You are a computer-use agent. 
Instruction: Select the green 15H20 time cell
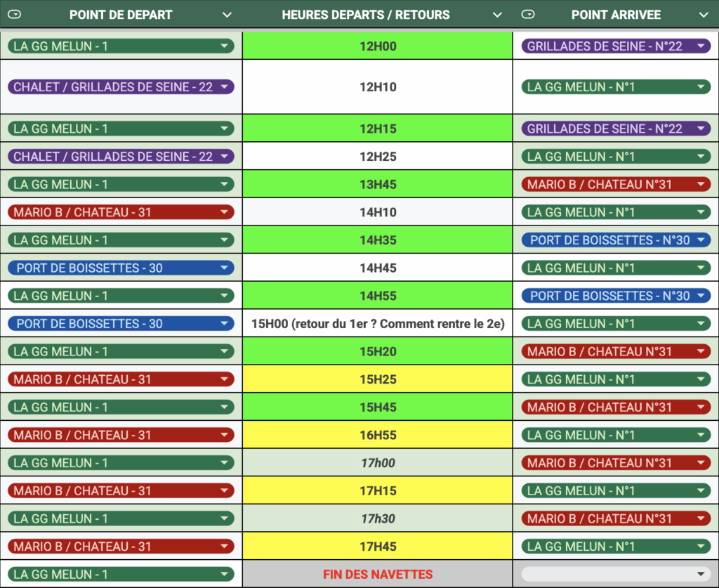pos(377,351)
